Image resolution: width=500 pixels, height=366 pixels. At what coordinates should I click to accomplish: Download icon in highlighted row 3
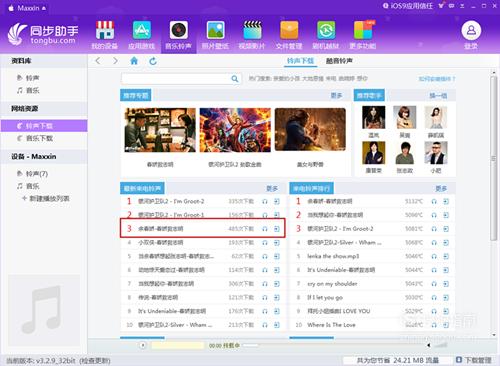coord(277,229)
